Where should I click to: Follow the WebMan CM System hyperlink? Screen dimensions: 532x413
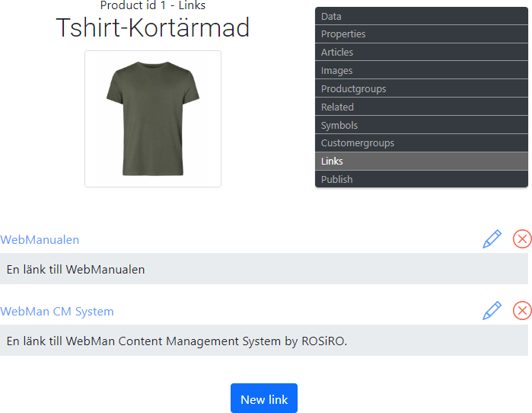tap(57, 312)
